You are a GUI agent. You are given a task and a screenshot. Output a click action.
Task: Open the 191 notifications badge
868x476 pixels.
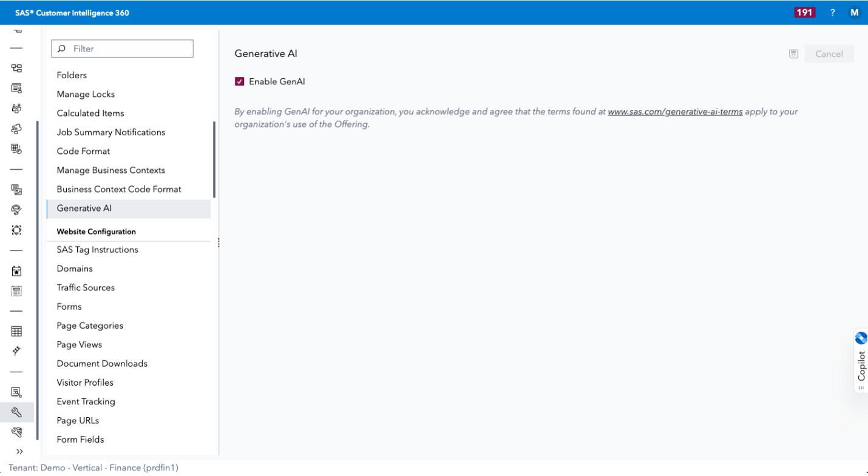(804, 12)
